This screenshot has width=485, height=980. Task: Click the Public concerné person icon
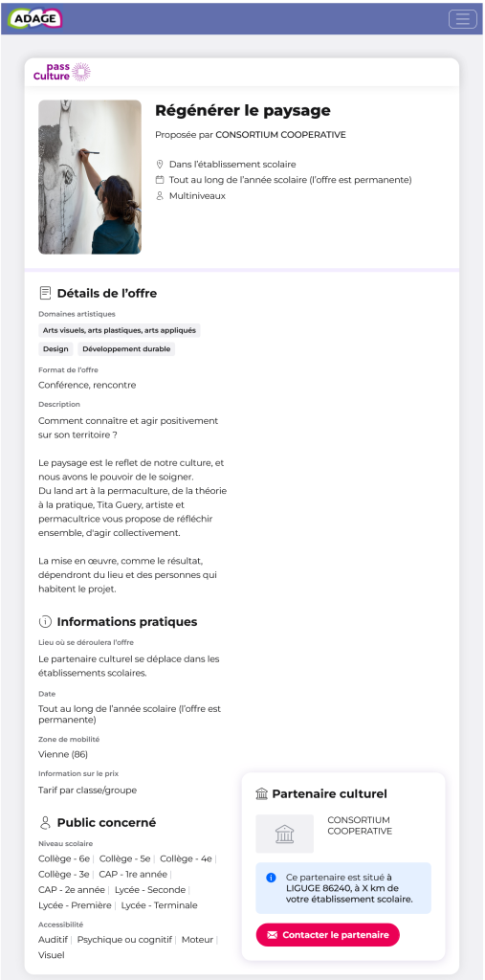pos(45,822)
